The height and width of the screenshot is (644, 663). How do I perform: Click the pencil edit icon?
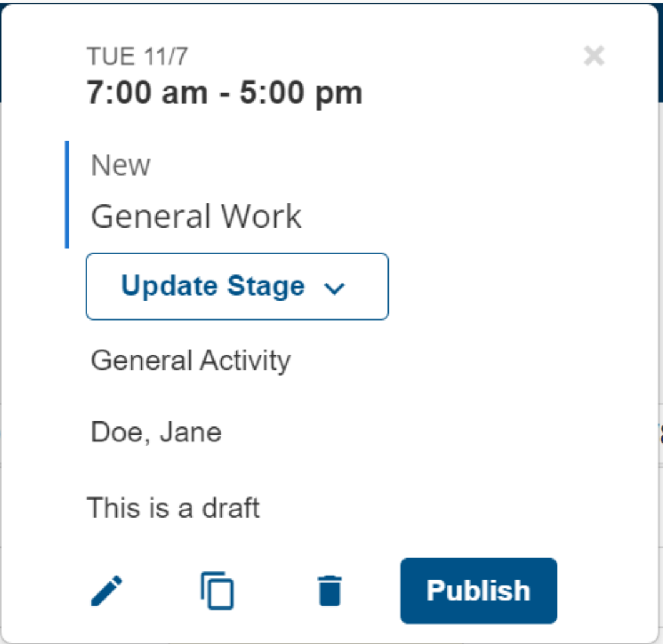107,591
